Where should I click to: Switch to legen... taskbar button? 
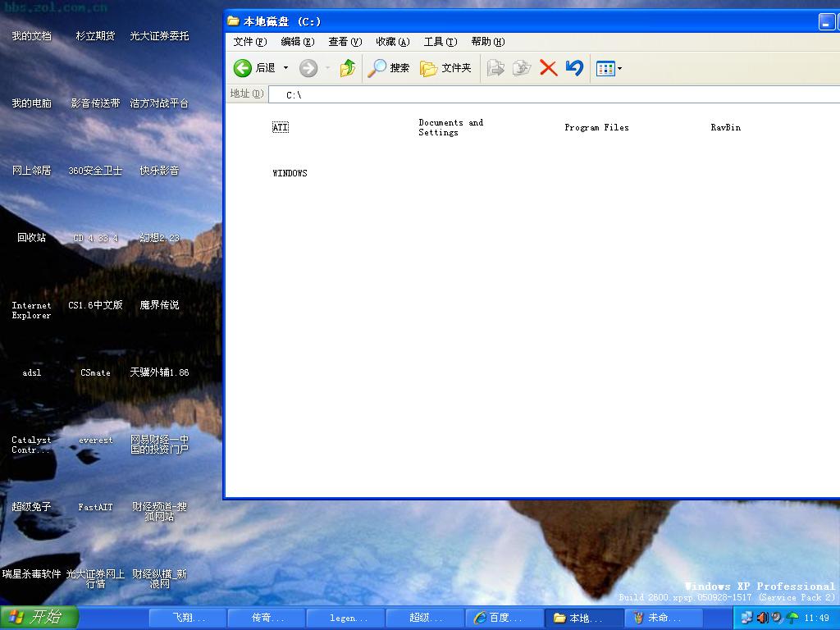click(x=345, y=619)
